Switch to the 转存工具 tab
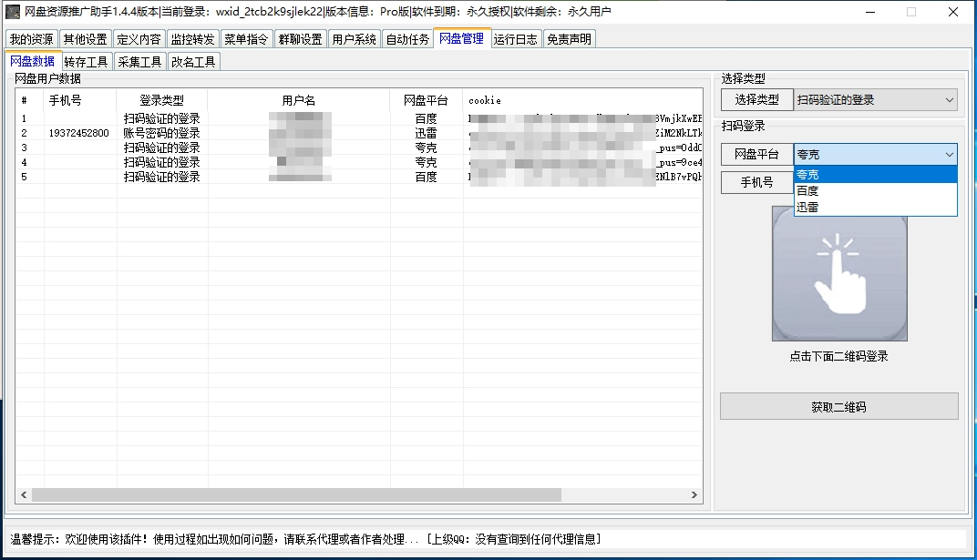This screenshot has width=977, height=560. 85,62
